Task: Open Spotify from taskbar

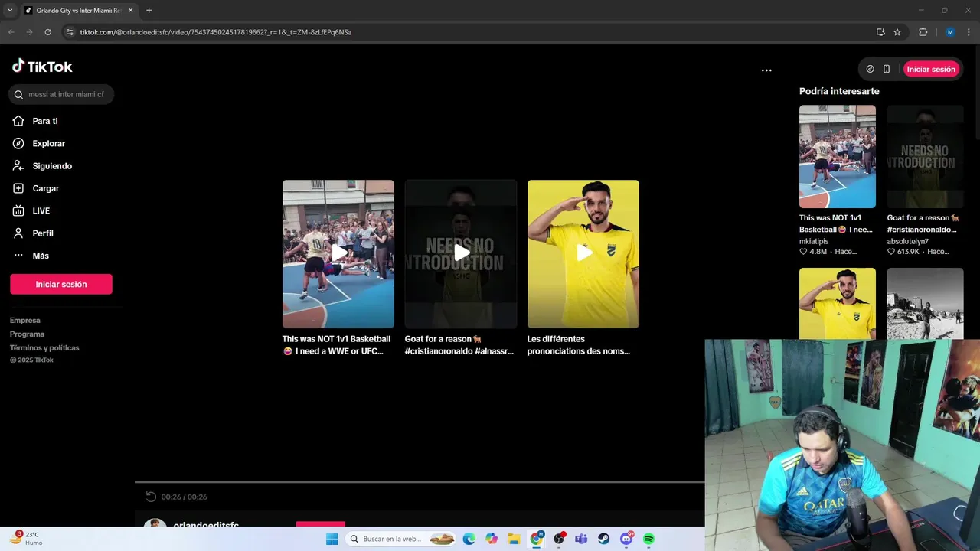Action: click(649, 539)
